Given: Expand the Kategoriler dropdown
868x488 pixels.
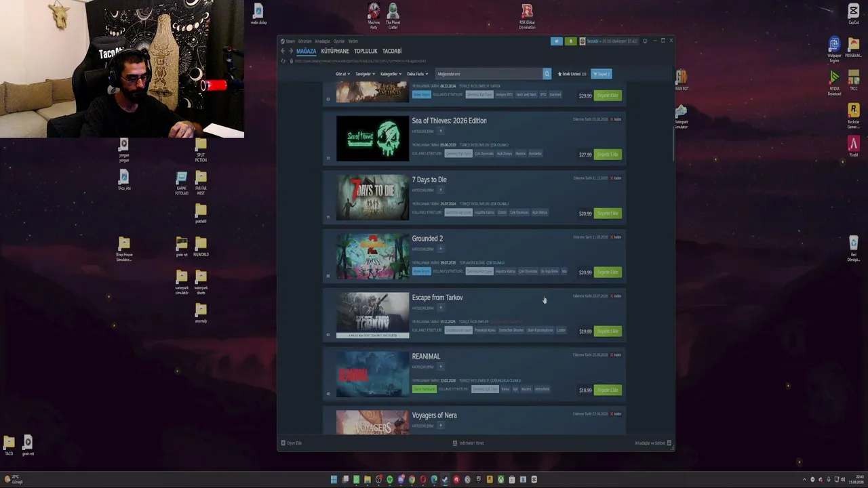Looking at the screenshot, I should click(x=391, y=74).
